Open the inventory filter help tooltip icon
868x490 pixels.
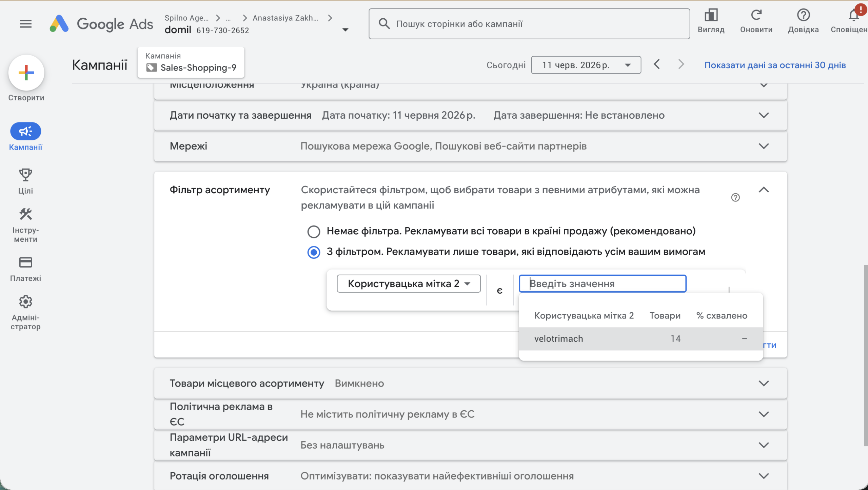tap(735, 197)
